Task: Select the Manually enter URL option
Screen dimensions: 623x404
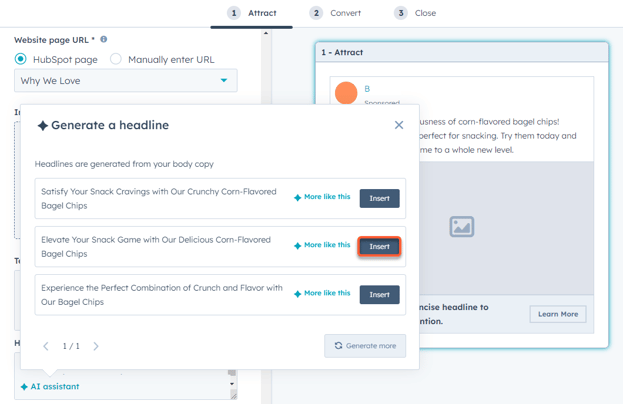Action: pos(116,59)
